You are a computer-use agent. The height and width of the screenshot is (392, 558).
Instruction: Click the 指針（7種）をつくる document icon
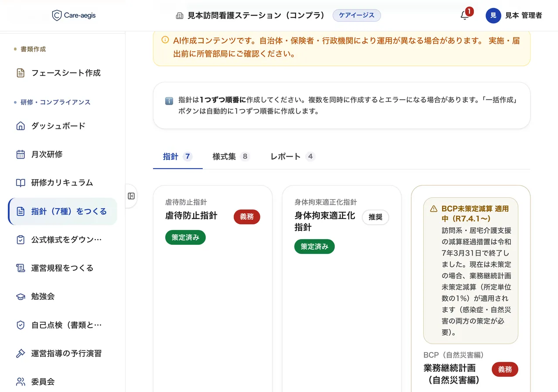[x=20, y=211]
